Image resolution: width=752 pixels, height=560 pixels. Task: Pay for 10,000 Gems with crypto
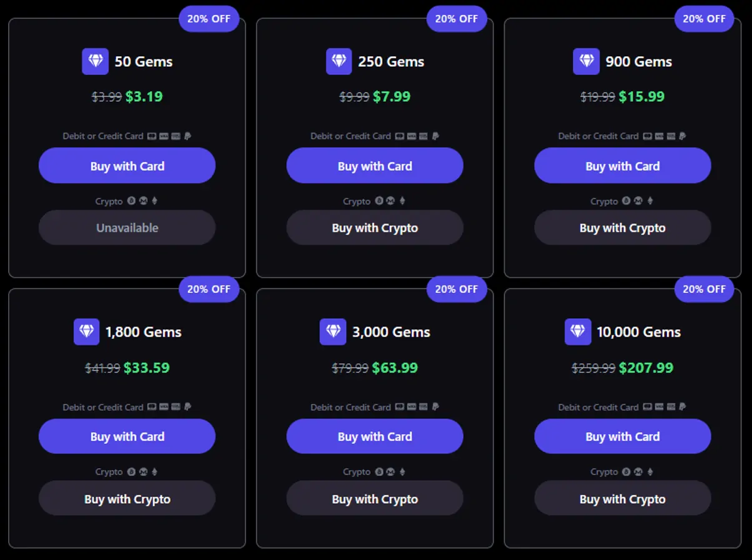pos(622,499)
